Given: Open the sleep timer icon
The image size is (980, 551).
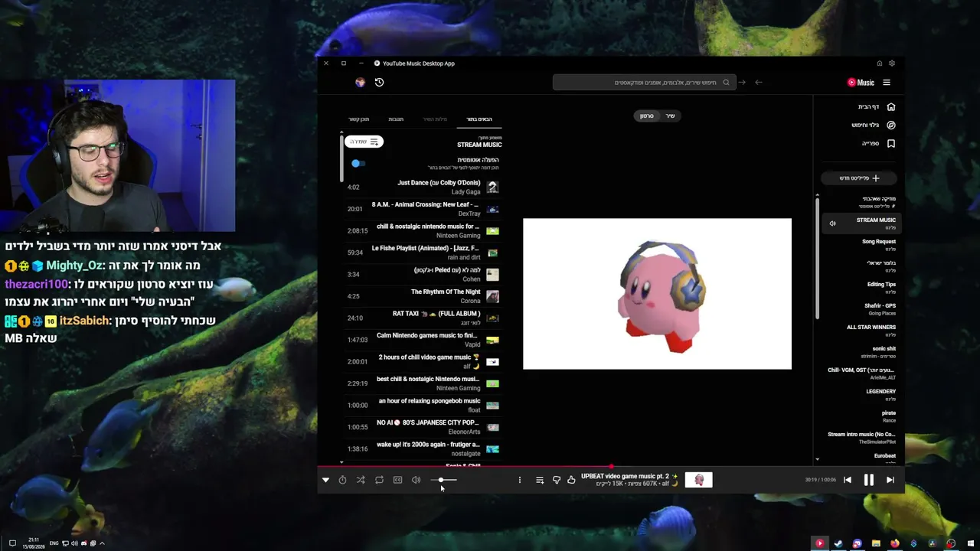Looking at the screenshot, I should (x=342, y=480).
